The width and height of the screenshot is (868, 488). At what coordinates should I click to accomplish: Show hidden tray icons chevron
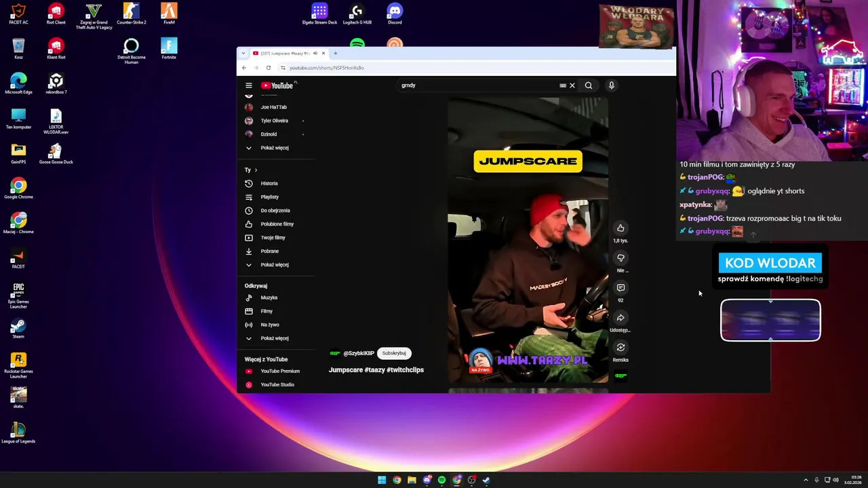pos(806,480)
